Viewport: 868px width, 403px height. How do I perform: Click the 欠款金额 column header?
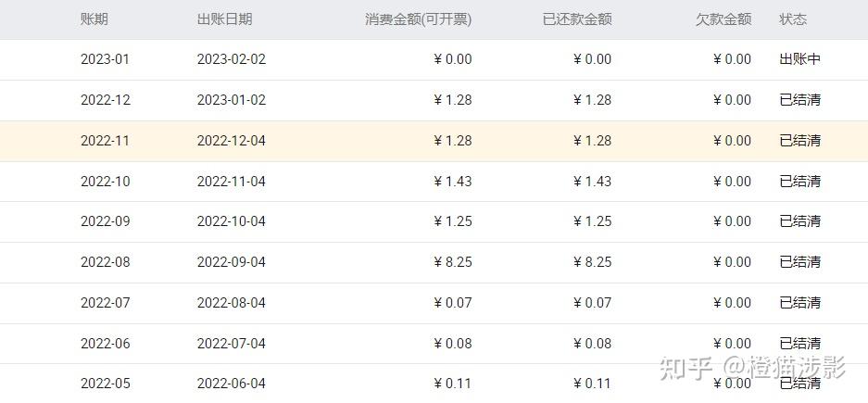point(723,19)
